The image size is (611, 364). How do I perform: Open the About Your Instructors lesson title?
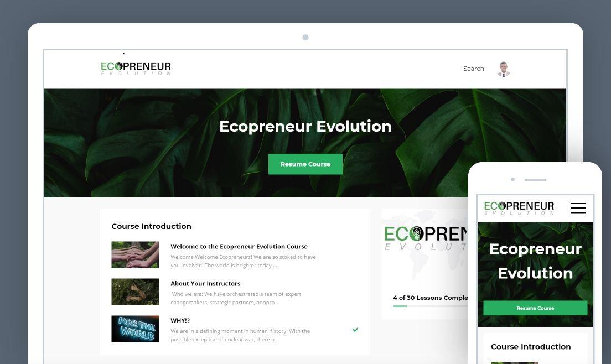[205, 283]
